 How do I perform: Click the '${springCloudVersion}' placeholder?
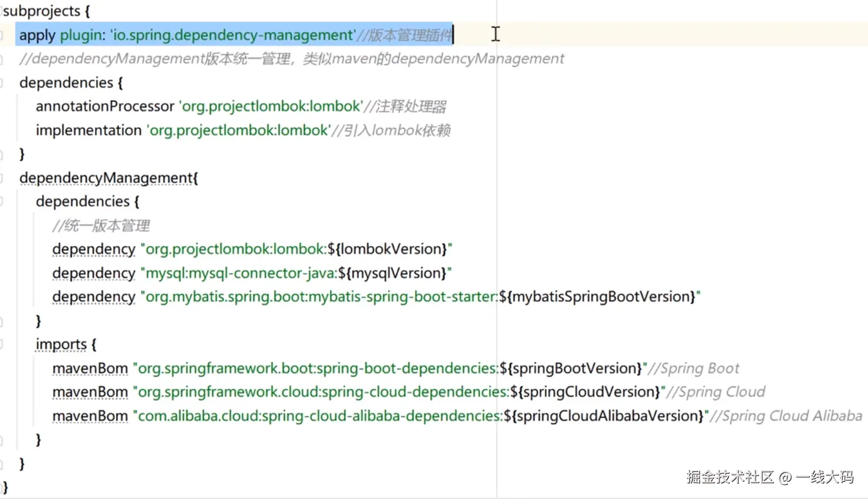[x=586, y=392]
